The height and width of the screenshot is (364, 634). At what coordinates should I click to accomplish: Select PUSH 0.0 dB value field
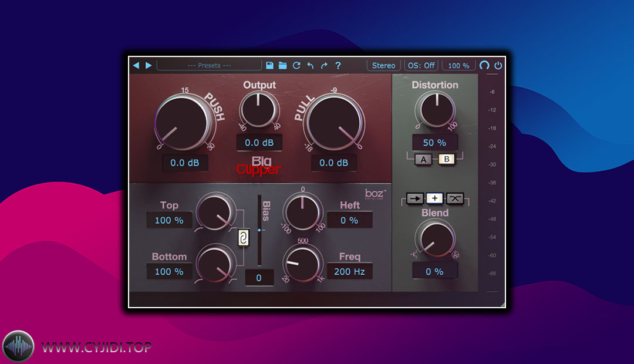pos(185,163)
